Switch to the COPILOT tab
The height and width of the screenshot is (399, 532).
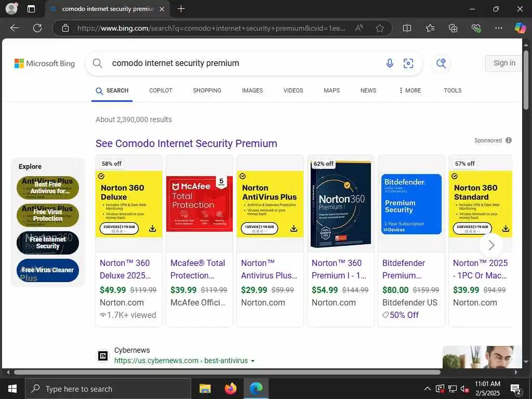(161, 90)
